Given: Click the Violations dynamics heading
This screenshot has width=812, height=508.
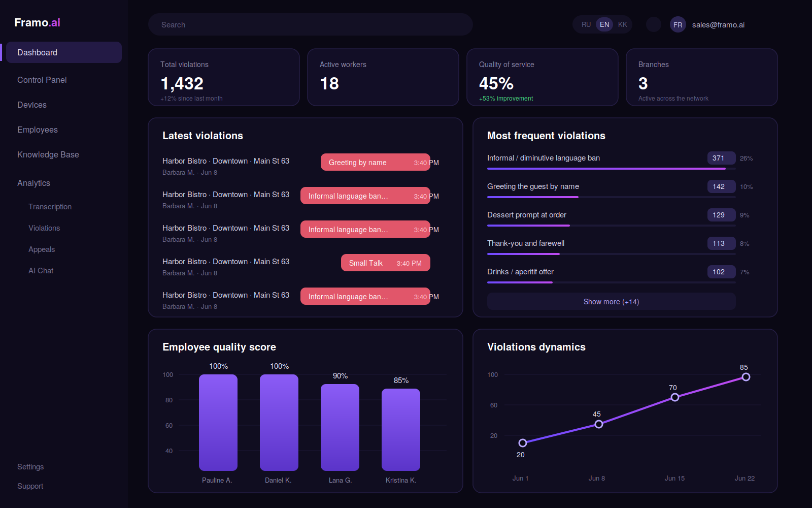Looking at the screenshot, I should (x=536, y=347).
